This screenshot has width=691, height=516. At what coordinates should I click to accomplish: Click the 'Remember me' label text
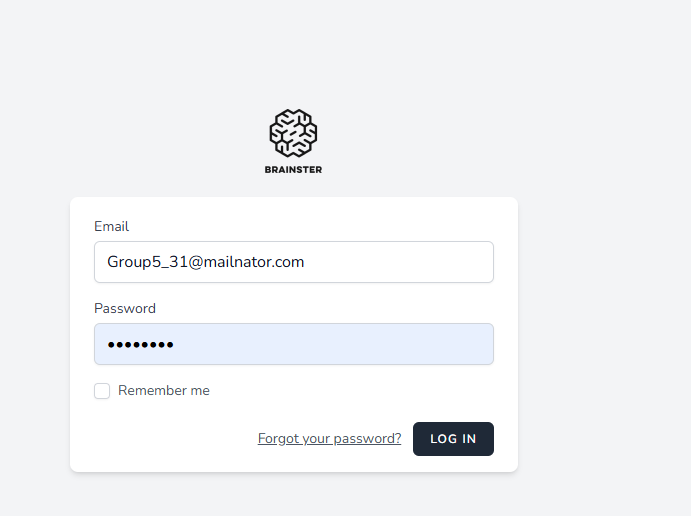tap(164, 391)
